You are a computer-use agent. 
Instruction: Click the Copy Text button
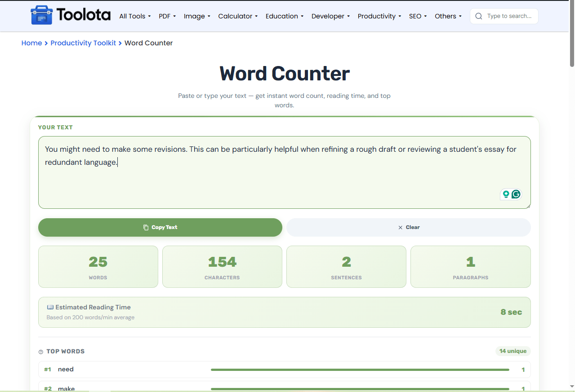coord(160,227)
